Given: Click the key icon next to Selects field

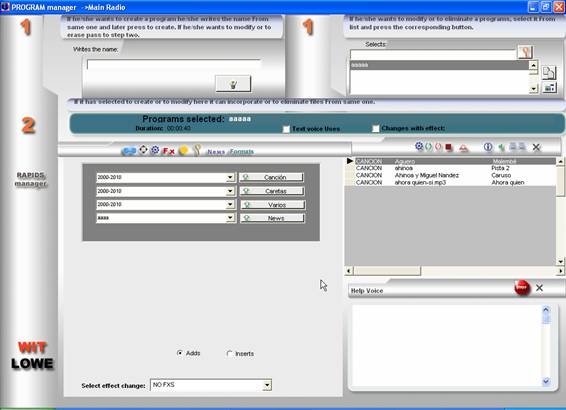Looking at the screenshot, I should coord(525,52).
